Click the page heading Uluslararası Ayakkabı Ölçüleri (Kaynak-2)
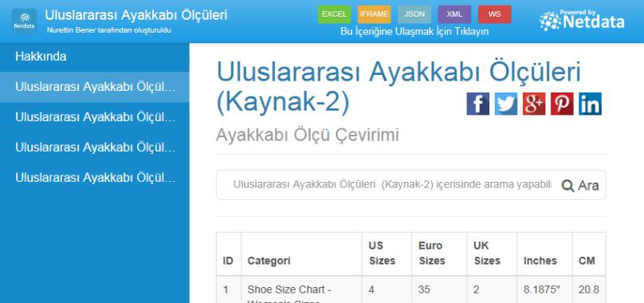This screenshot has height=303, width=644. click(x=399, y=87)
